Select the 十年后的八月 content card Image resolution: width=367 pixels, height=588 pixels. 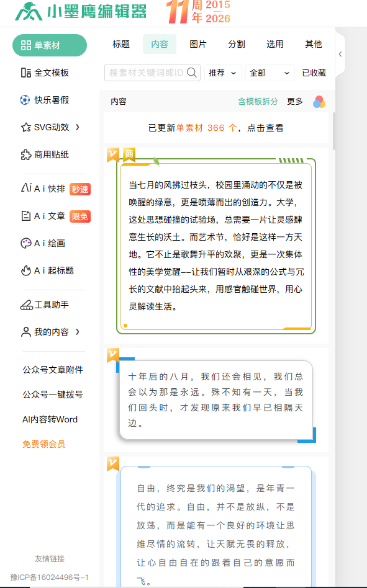pos(216,399)
